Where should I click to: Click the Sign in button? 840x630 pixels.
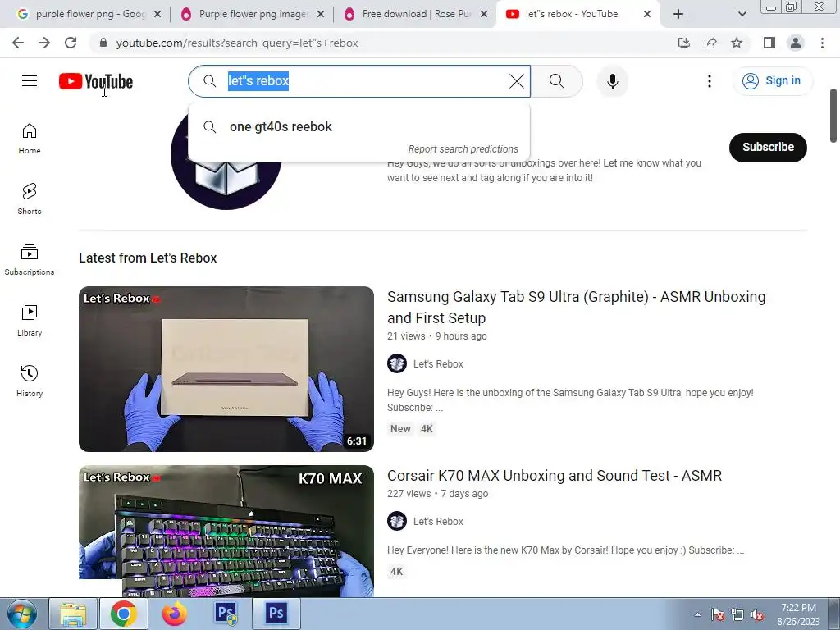point(773,81)
